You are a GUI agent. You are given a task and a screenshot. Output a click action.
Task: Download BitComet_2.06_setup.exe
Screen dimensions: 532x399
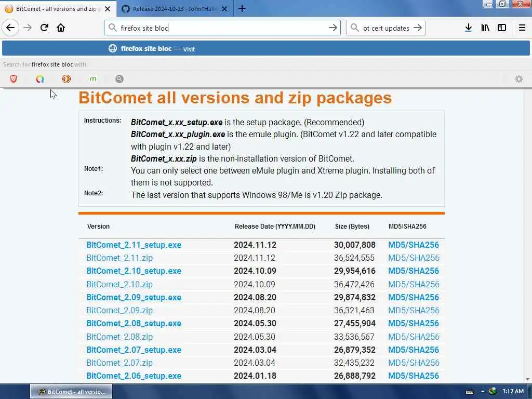134,376
